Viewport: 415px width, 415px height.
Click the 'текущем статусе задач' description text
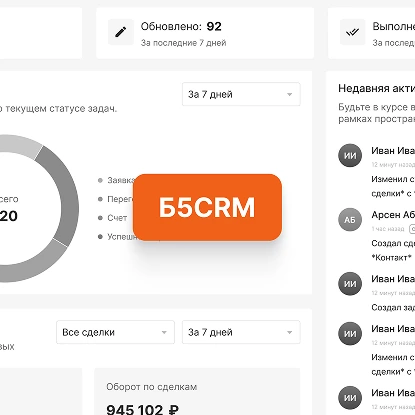[x=61, y=109]
